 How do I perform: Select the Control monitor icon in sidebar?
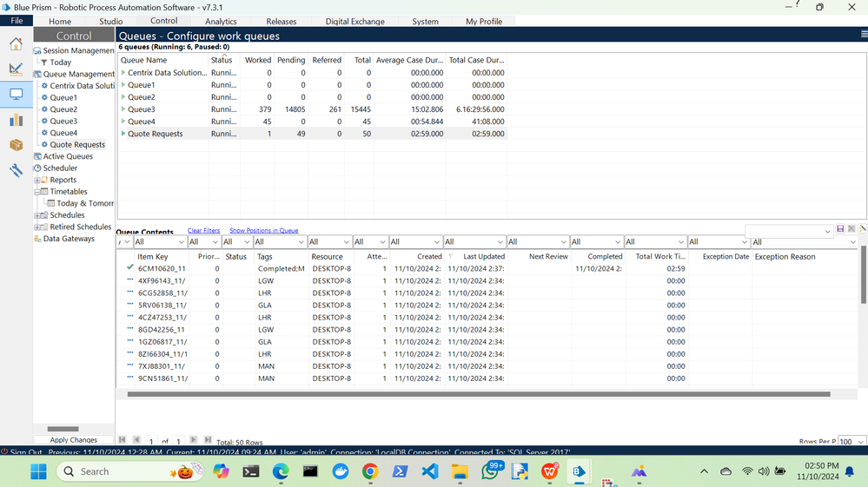tap(16, 95)
